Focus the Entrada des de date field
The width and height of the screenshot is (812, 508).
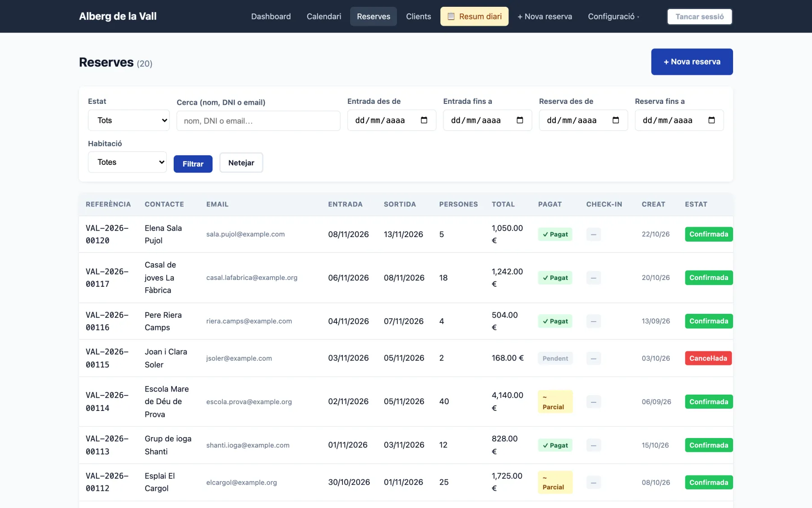click(x=392, y=120)
